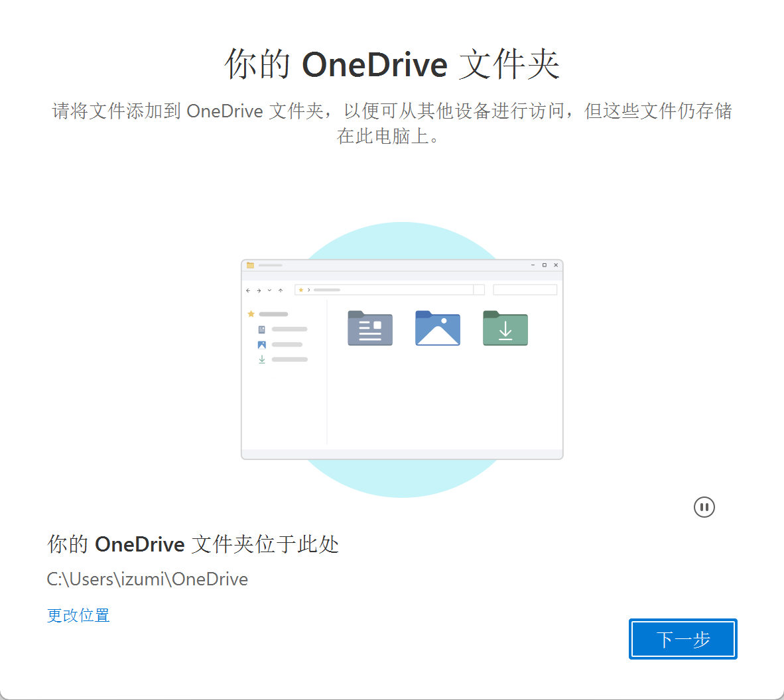Image resolution: width=784 pixels, height=700 pixels.
Task: Click the green downloads folder in illustration
Action: point(505,329)
